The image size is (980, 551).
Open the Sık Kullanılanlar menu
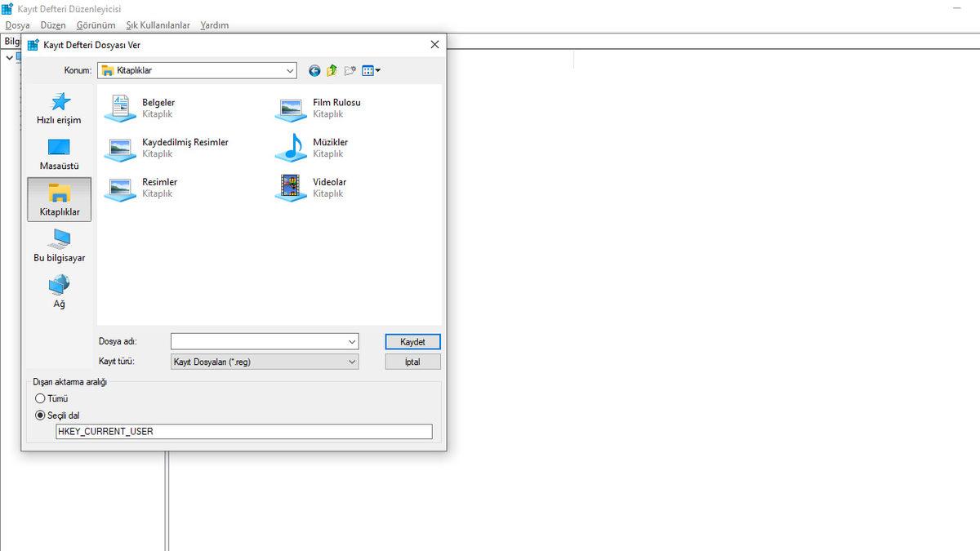point(158,25)
